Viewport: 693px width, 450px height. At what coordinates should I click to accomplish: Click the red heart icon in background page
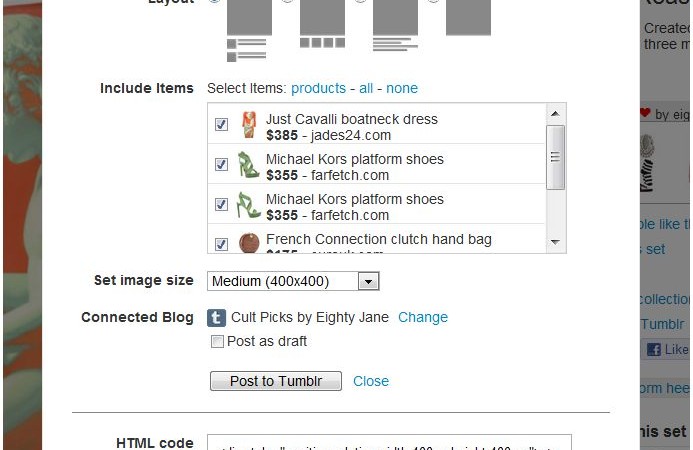coord(645,114)
